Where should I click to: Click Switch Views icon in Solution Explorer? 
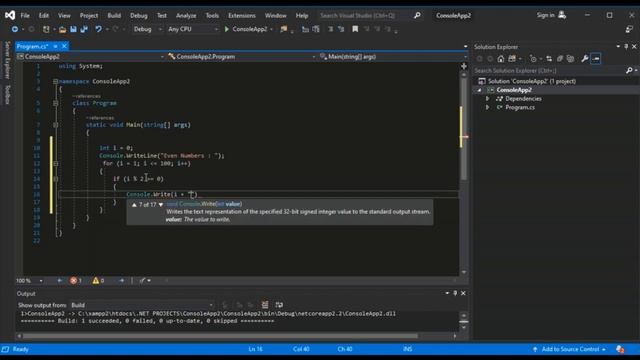512,59
